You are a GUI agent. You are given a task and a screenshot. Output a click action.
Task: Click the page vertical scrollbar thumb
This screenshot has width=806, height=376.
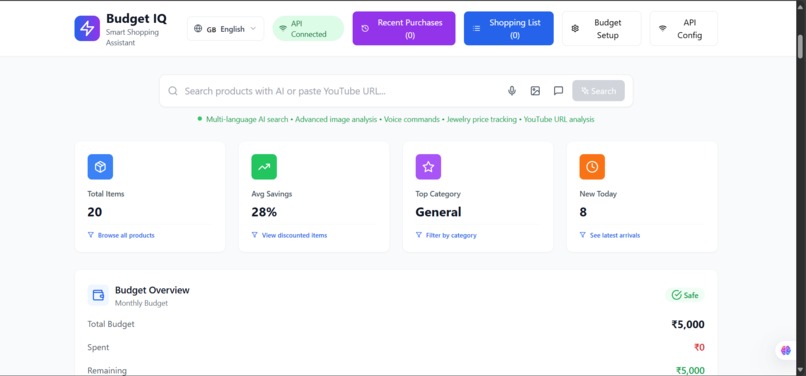click(800, 47)
